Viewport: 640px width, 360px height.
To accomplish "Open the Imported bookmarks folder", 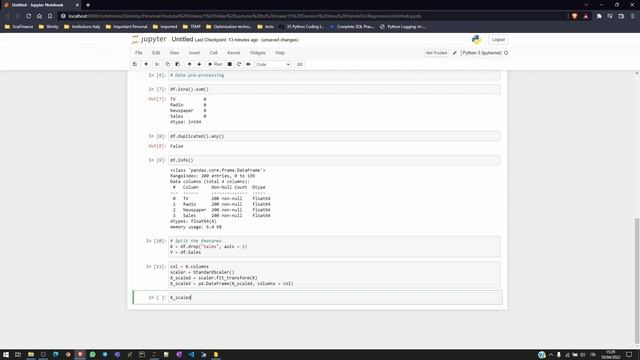I will point(165,27).
